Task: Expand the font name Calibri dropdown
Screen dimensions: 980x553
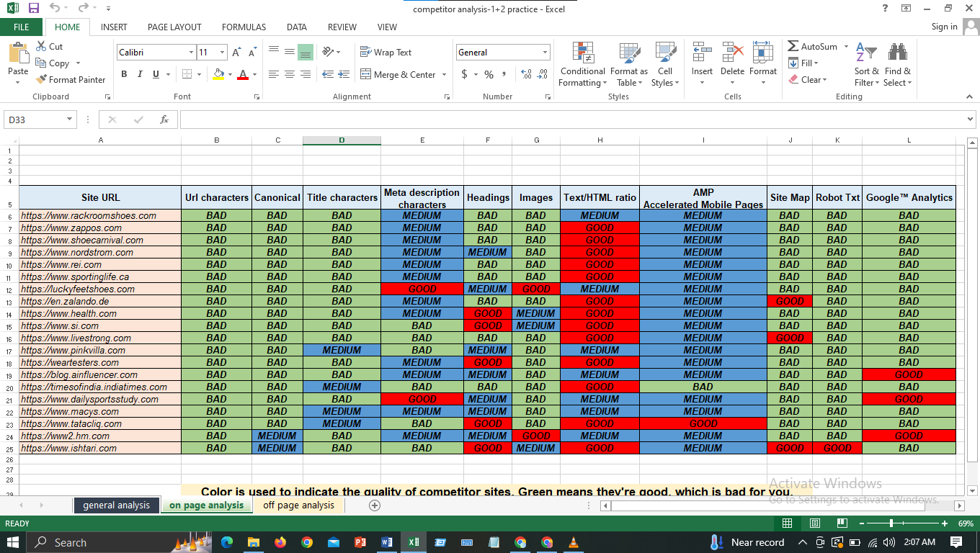Action: pos(191,53)
